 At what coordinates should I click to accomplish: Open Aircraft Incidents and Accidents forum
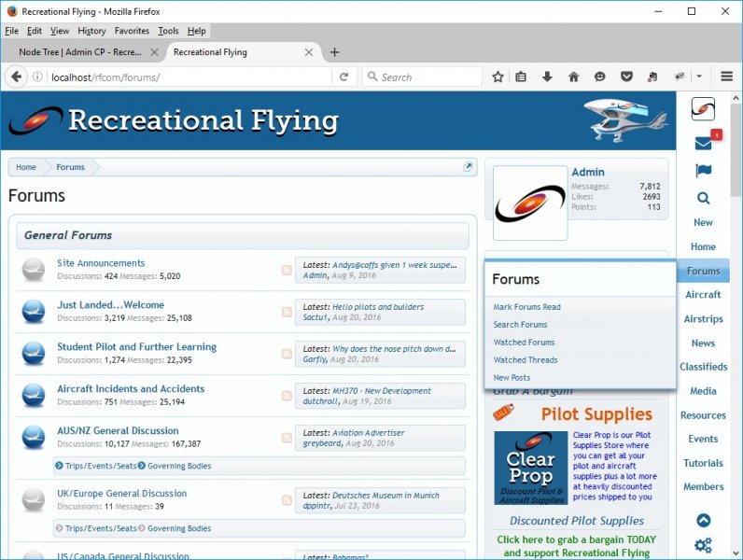pos(131,388)
